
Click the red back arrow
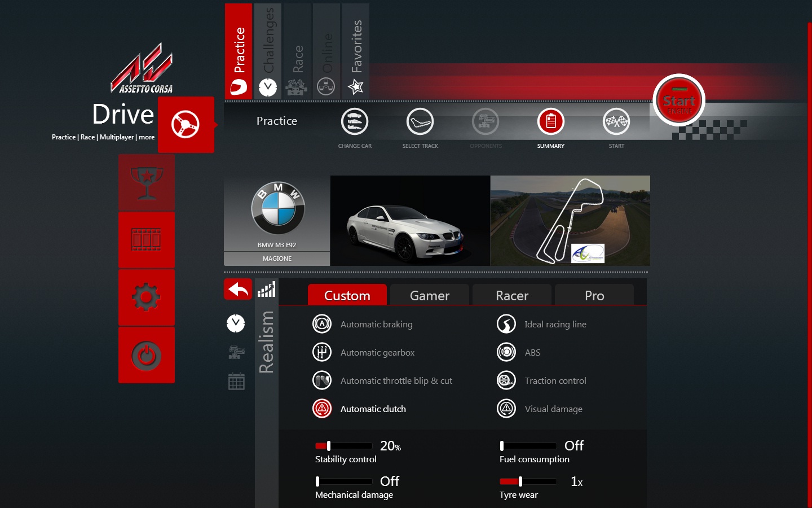(x=238, y=290)
